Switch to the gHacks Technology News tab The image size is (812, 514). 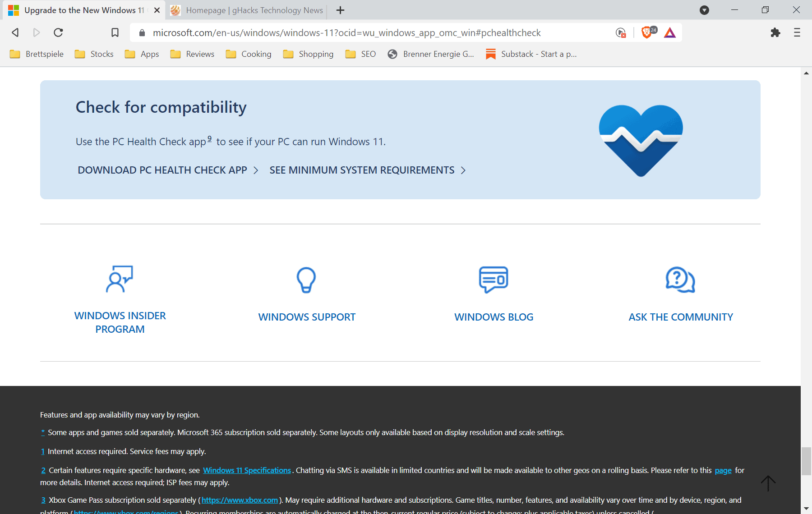pos(247,10)
